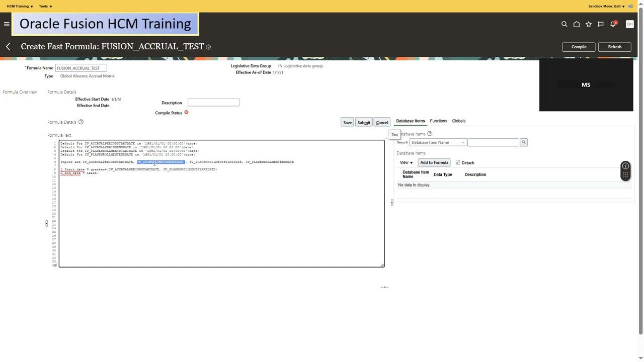Open the OH user profile avatar
644x362 pixels.
coord(629,24)
